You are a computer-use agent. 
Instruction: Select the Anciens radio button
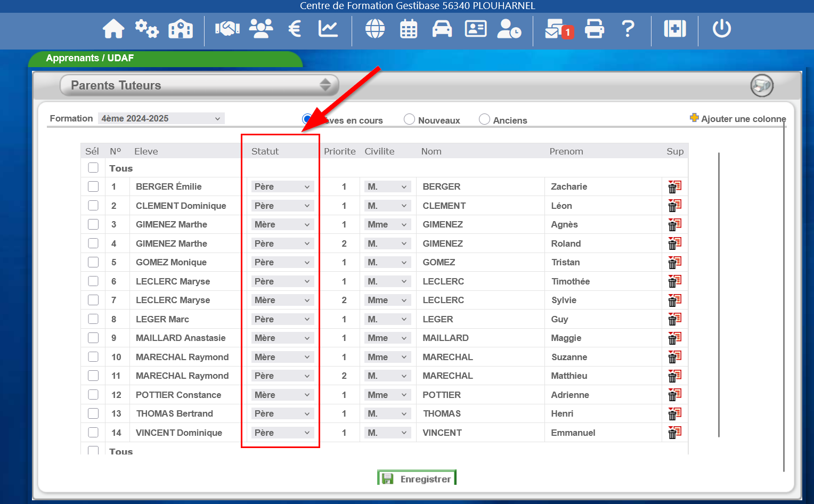click(484, 119)
